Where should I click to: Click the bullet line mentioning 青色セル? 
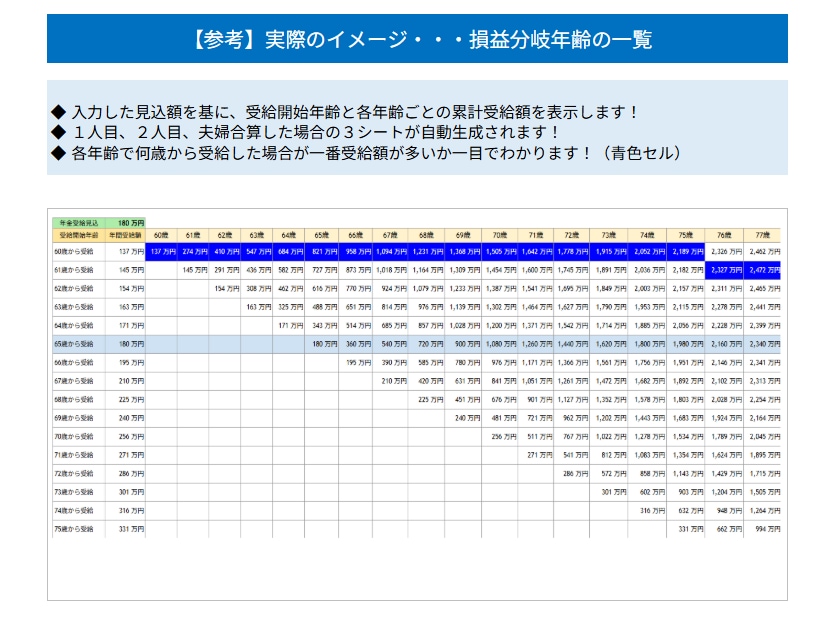[366, 153]
